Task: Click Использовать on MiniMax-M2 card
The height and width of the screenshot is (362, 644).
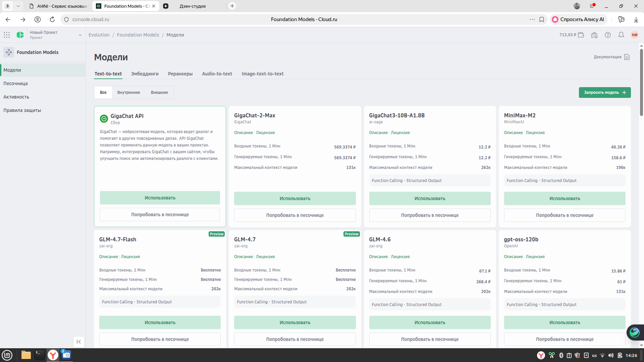Action: click(x=565, y=198)
